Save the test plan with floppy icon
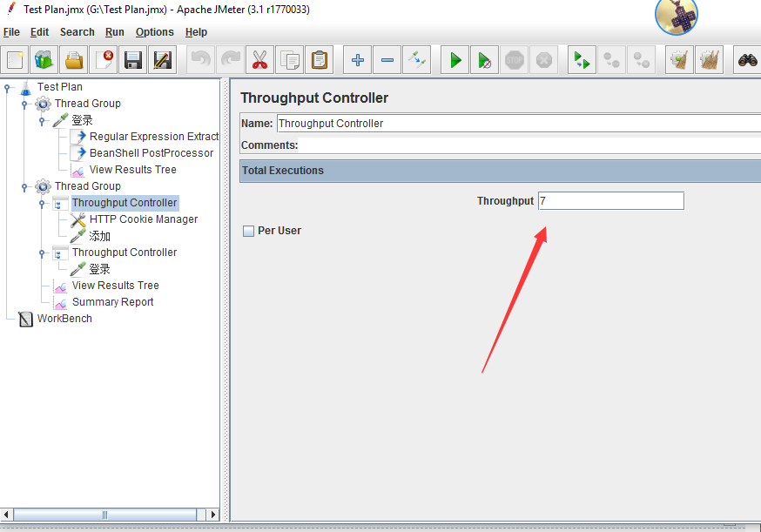 (x=133, y=60)
